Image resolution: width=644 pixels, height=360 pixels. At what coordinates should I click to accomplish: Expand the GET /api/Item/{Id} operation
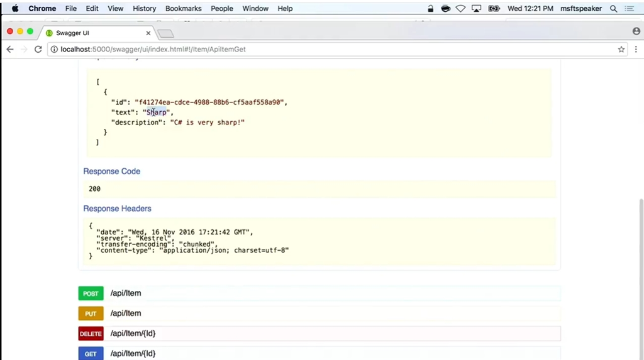point(133,354)
